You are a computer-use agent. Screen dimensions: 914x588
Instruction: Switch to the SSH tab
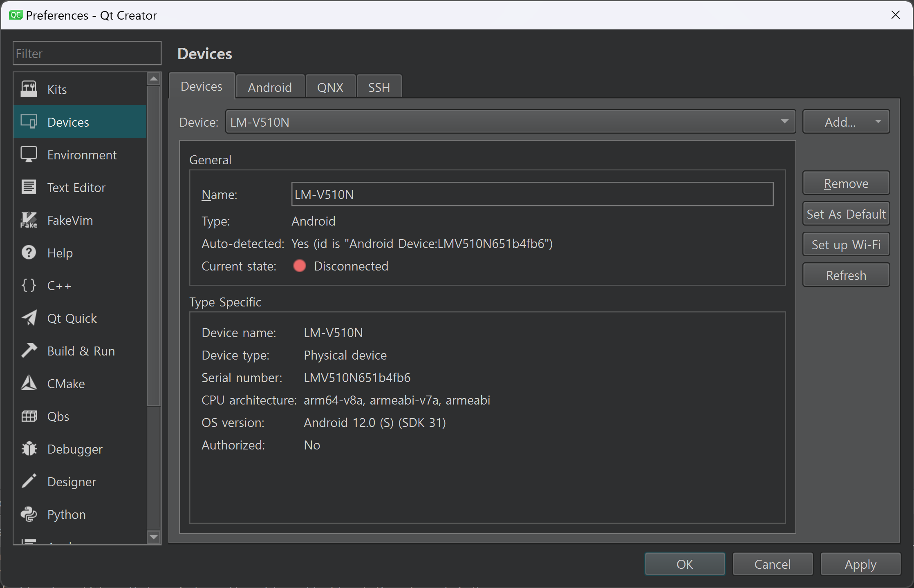(379, 87)
